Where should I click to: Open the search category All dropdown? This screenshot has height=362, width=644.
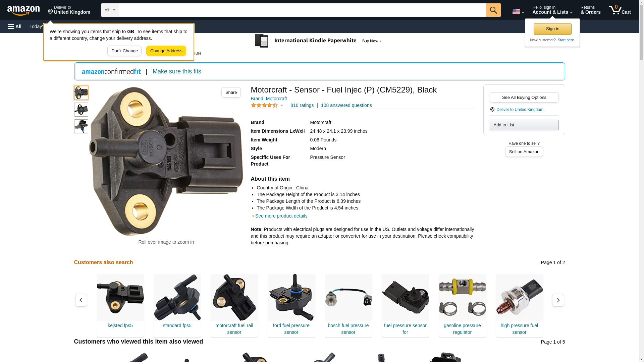click(110, 10)
